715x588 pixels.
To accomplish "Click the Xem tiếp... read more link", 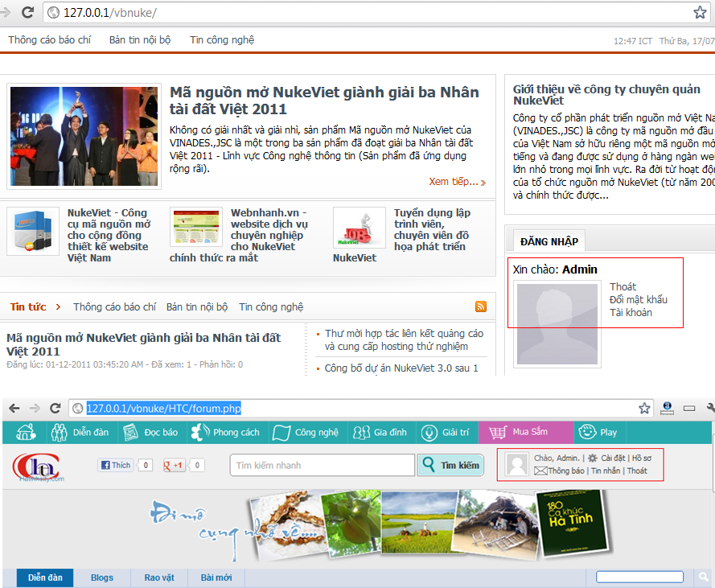I will pos(458,182).
